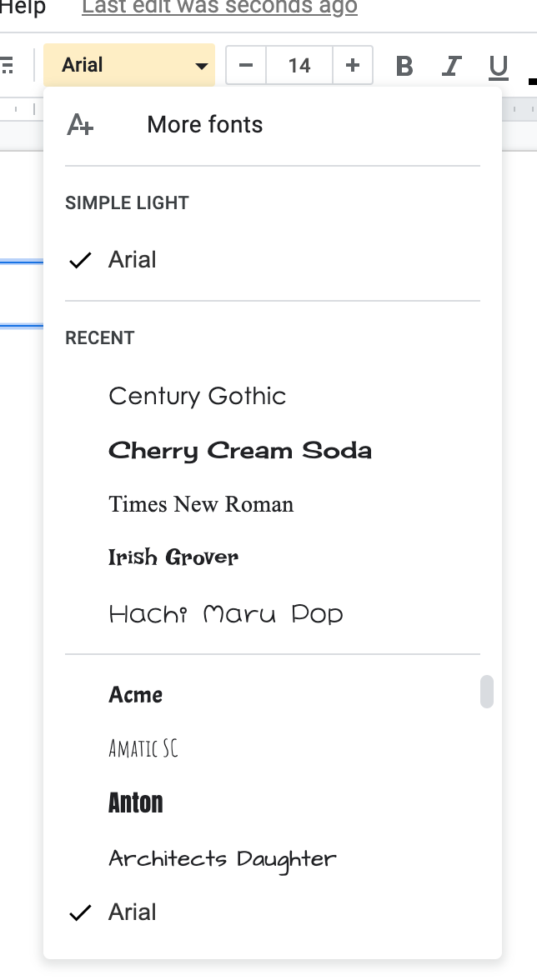This screenshot has width=537, height=980.
Task: Pick Irish Grover from recent fonts
Action: tap(173, 557)
